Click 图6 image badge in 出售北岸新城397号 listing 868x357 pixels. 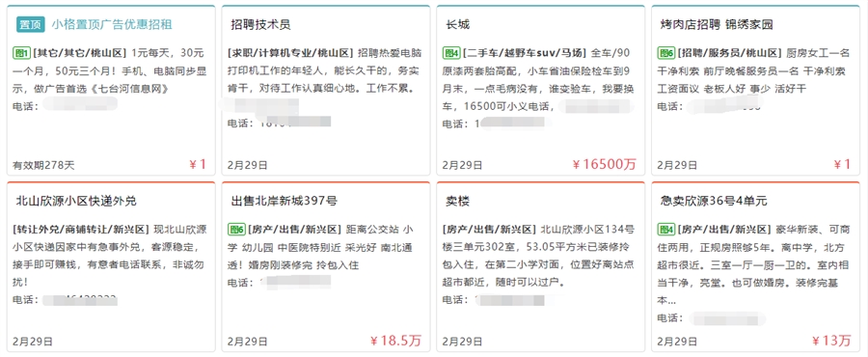tap(236, 229)
